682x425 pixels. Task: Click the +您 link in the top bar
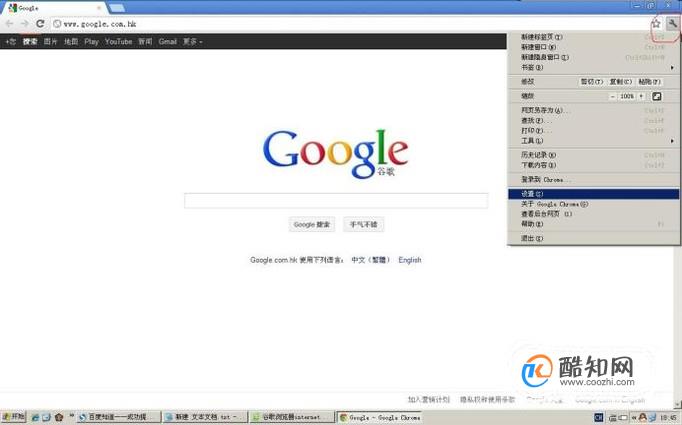tap(10, 41)
